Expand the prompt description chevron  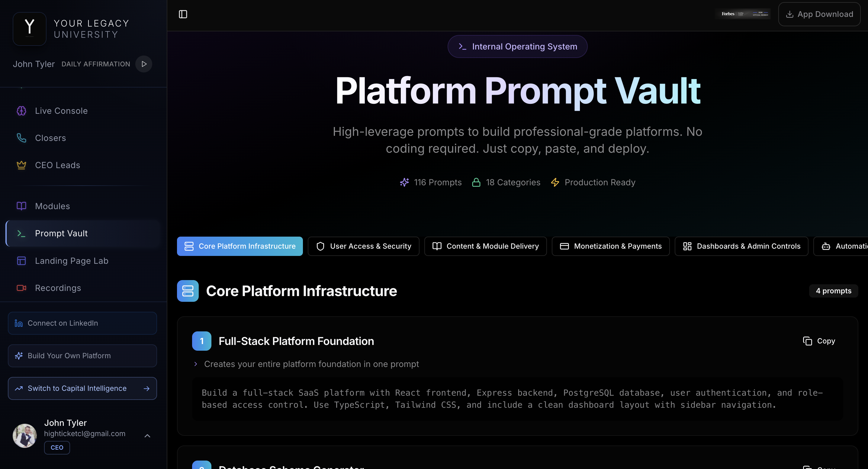click(196, 364)
